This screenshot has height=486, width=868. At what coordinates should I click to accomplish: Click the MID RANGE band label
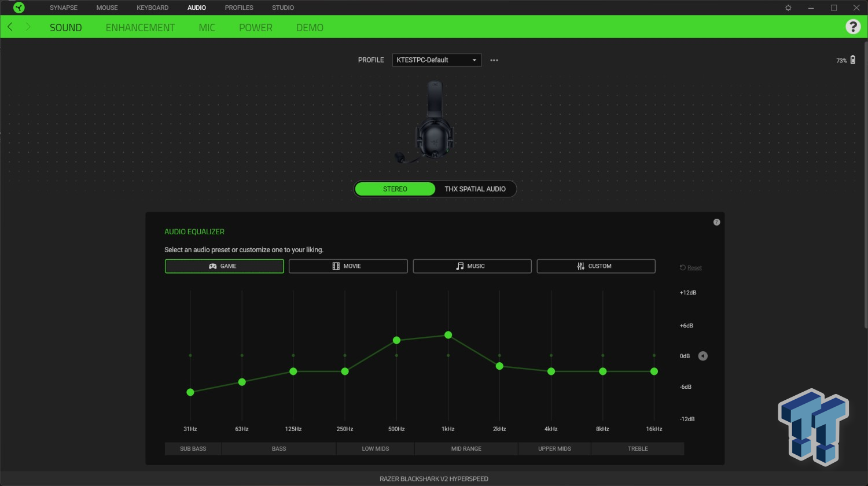[466, 448]
